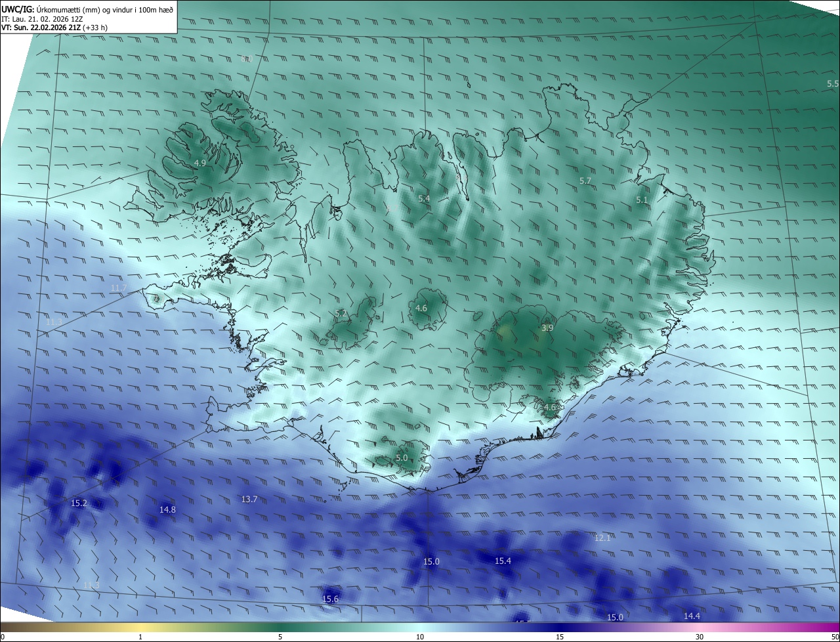
Task: Click the 15.2 value over the southwest ocean
Action: (79, 503)
